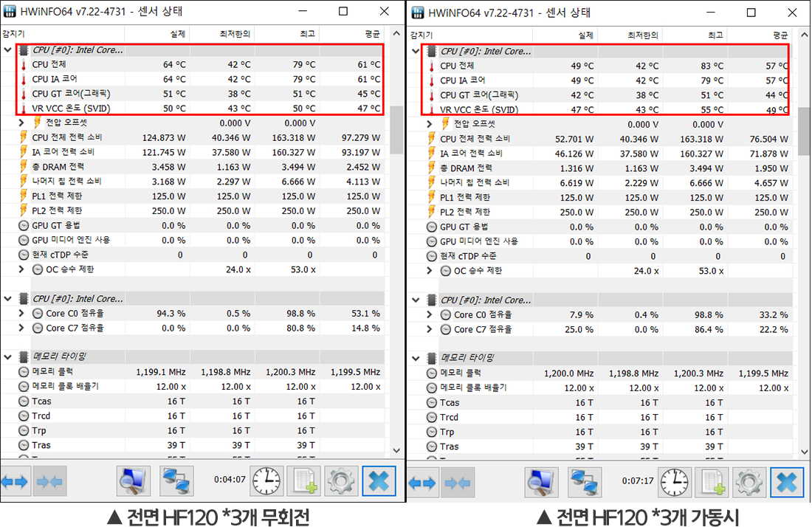This screenshot has width=812, height=527.
Task: Click the 감지기 column header in right window
Action: coord(470,35)
